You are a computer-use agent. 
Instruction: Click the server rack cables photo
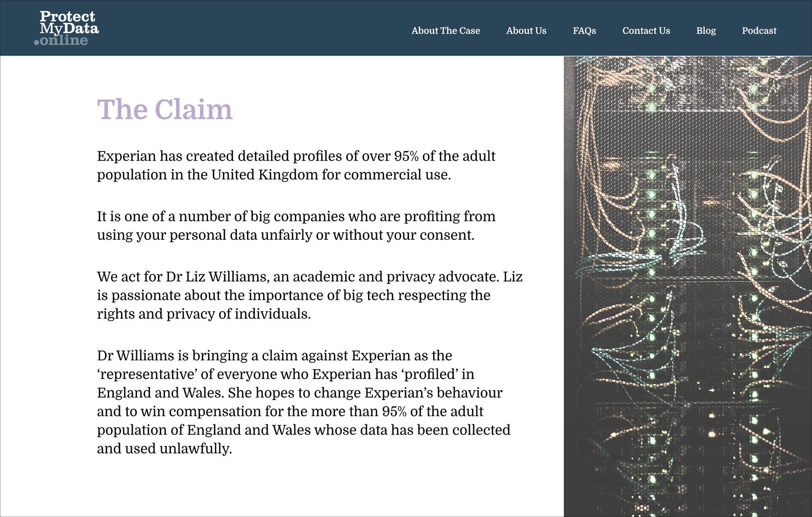point(687,286)
